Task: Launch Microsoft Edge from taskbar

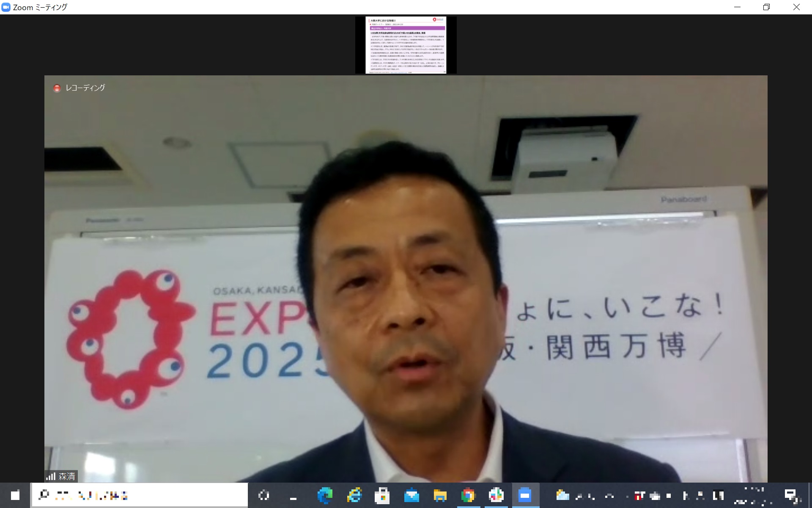Action: tap(325, 495)
